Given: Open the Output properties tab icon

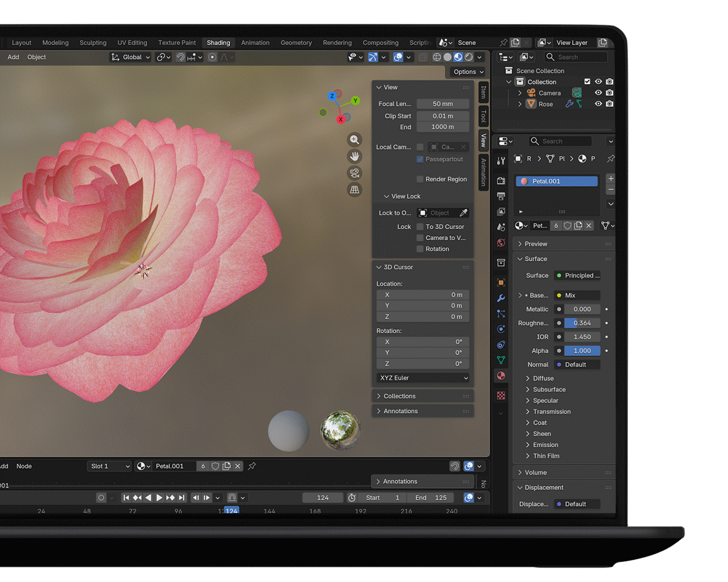Looking at the screenshot, I should coord(501,196).
